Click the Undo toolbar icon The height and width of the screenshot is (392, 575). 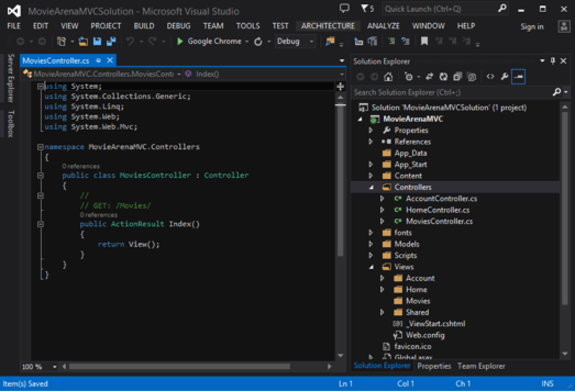(x=130, y=41)
